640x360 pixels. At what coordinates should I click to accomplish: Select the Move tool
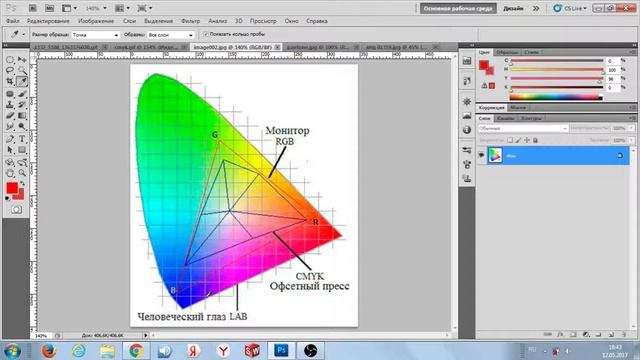(x=22, y=60)
